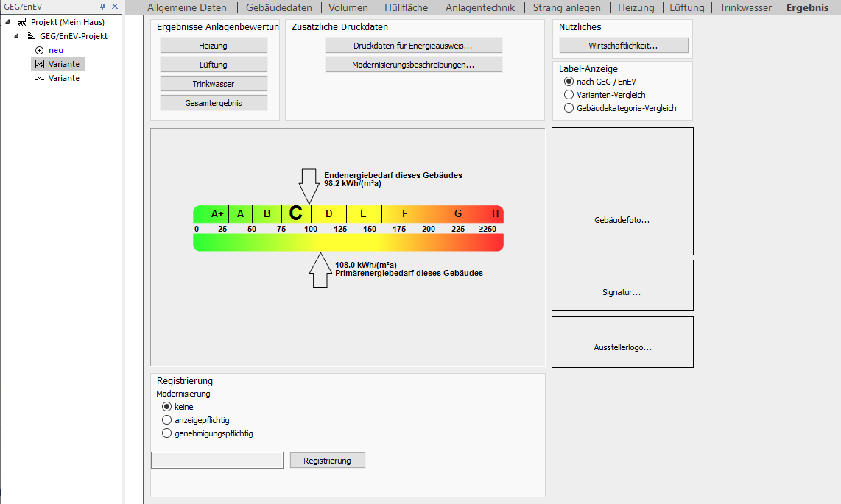Close the GEG/EnEV side panel
The height and width of the screenshot is (504, 841).
pyautogui.click(x=115, y=7)
